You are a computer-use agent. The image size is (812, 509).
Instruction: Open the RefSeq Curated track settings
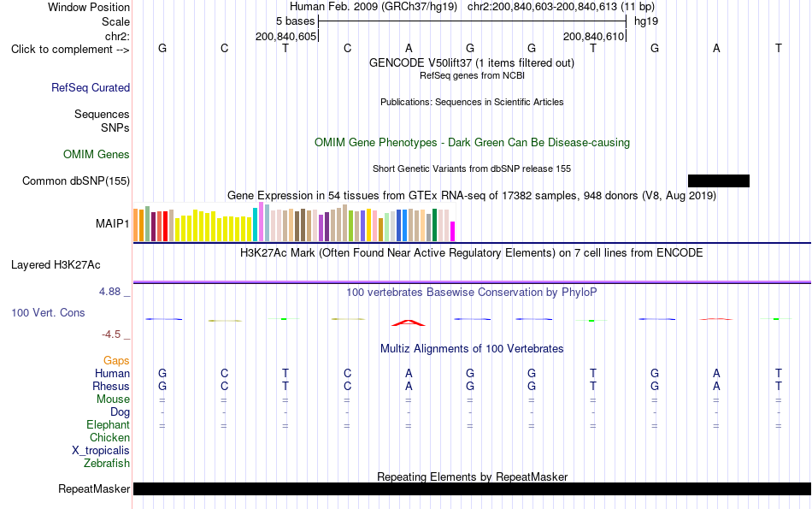coord(91,87)
